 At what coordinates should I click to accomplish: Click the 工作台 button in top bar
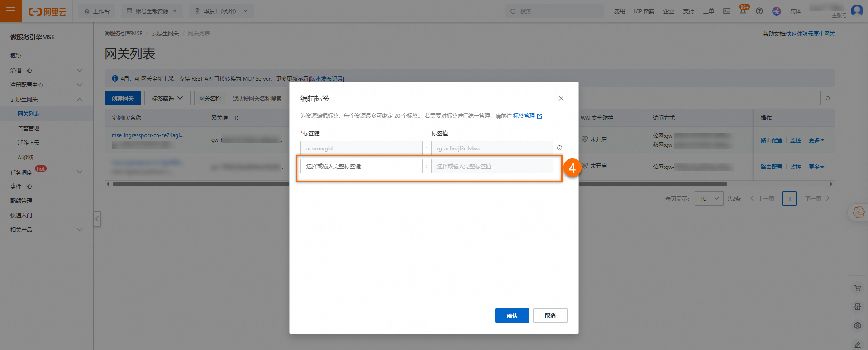pyautogui.click(x=97, y=11)
